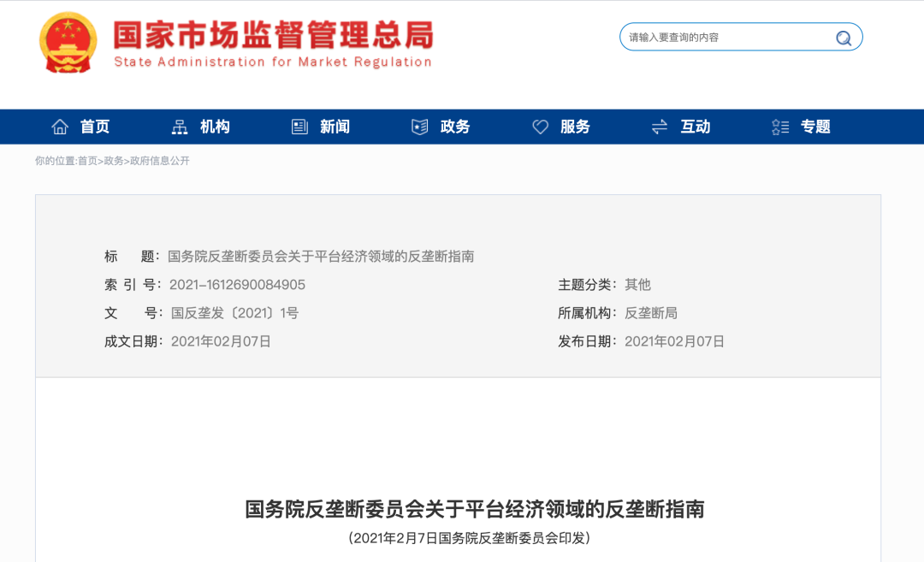This screenshot has width=924, height=562.
Task: Select the index number 2021-1612690084905
Action: pyautogui.click(x=238, y=285)
